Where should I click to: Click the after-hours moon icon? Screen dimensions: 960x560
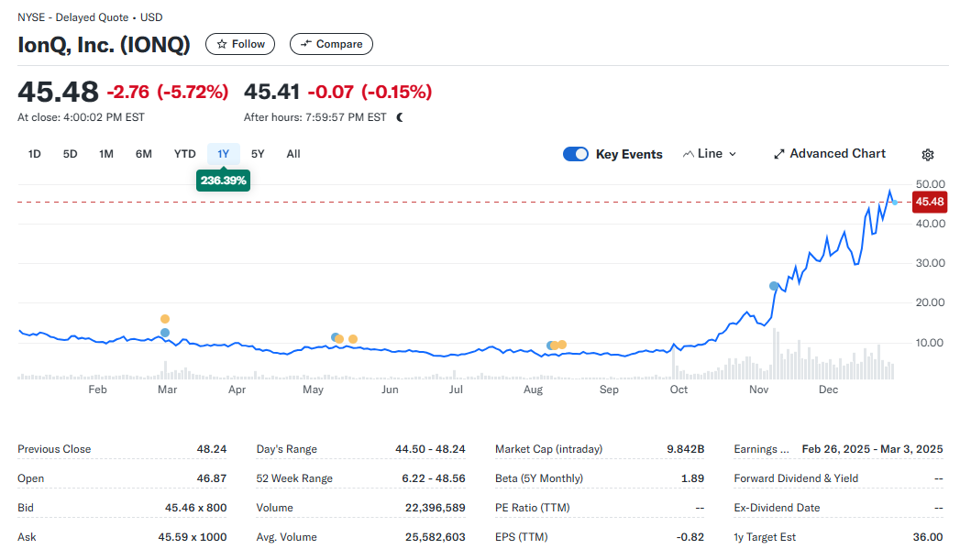pos(400,117)
